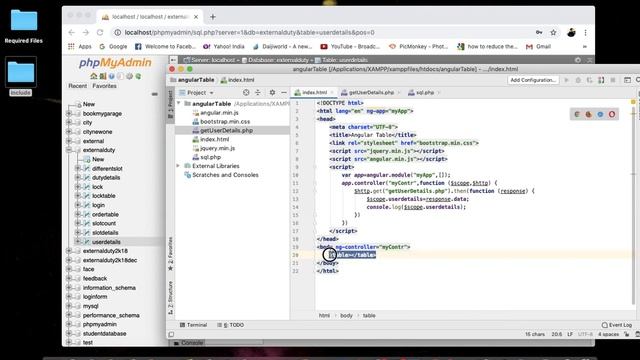
Task: Click the Run (play) icon in IDE toolbar
Action: click(566, 80)
